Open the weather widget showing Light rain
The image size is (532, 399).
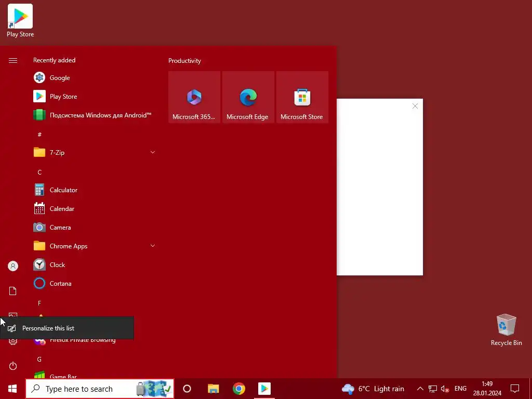pyautogui.click(x=373, y=389)
